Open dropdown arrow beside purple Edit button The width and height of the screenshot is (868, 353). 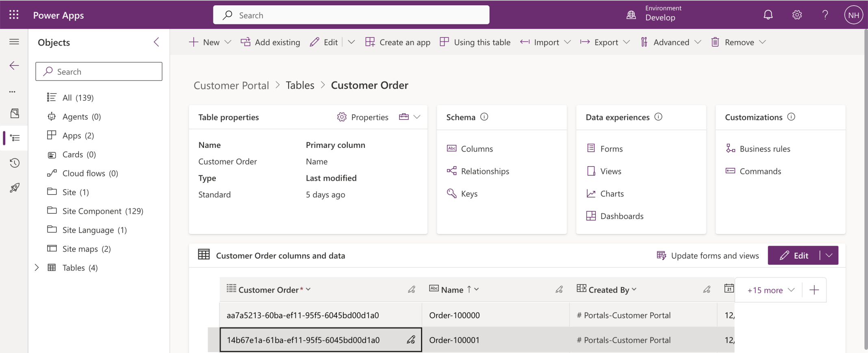tap(829, 256)
